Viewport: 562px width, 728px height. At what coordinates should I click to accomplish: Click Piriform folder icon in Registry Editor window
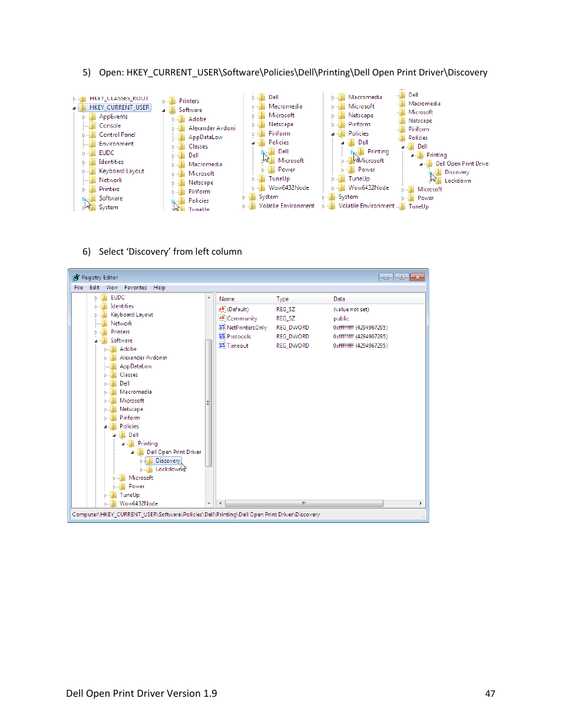point(113,417)
